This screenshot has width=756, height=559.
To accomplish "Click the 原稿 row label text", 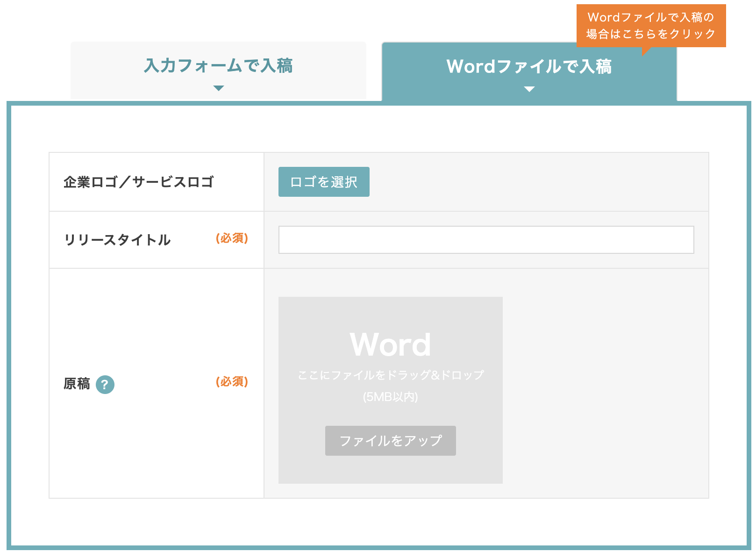I will coord(77,384).
